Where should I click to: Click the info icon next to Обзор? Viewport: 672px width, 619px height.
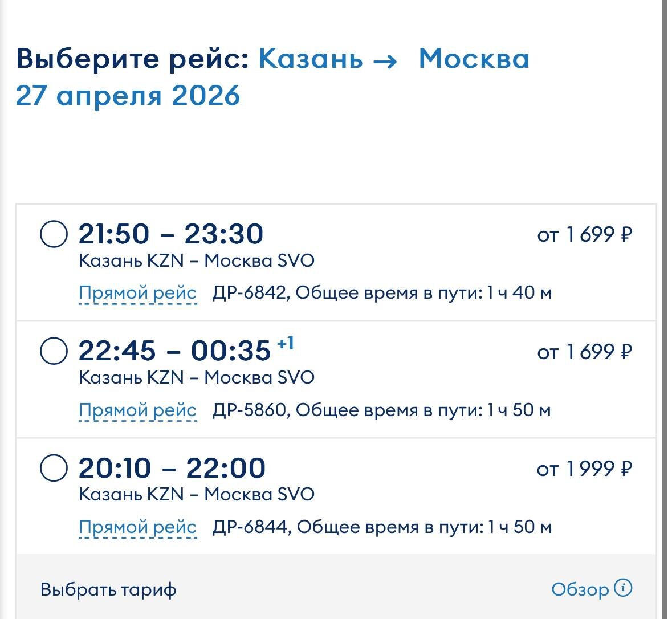[x=623, y=588]
